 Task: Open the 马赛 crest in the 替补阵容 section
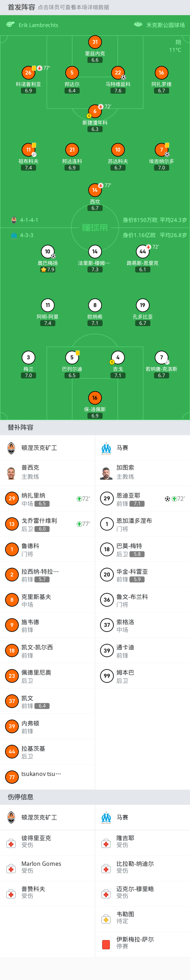coord(106,448)
